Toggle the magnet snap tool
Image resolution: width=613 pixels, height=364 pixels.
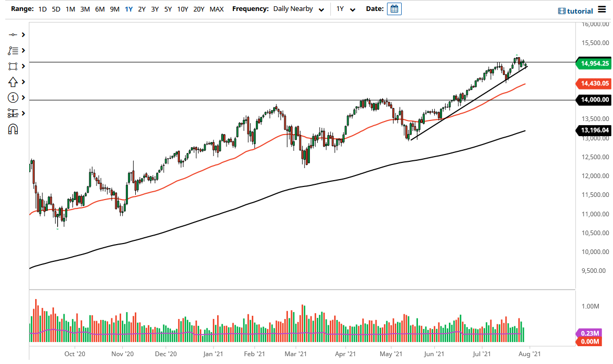(13, 129)
